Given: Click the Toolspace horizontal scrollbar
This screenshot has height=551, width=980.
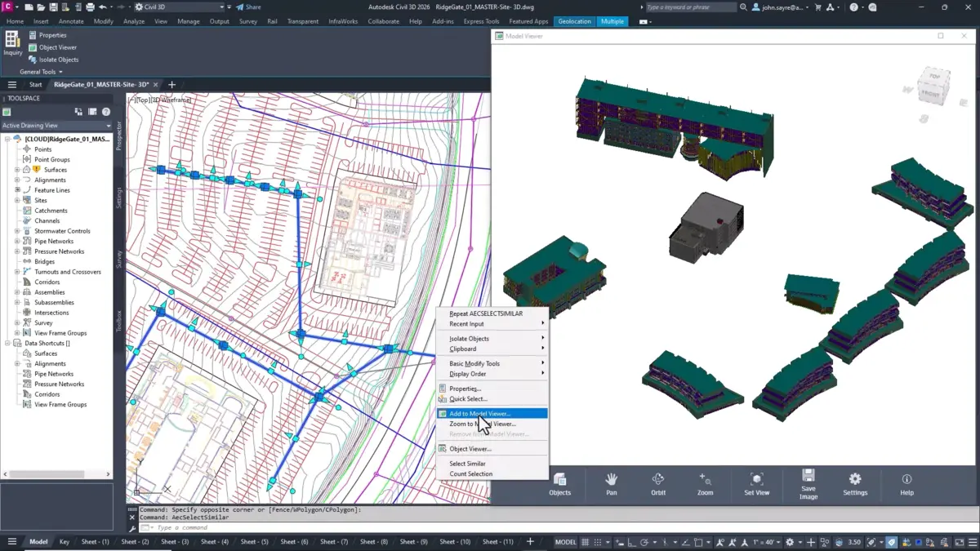Looking at the screenshot, I should coord(56,474).
